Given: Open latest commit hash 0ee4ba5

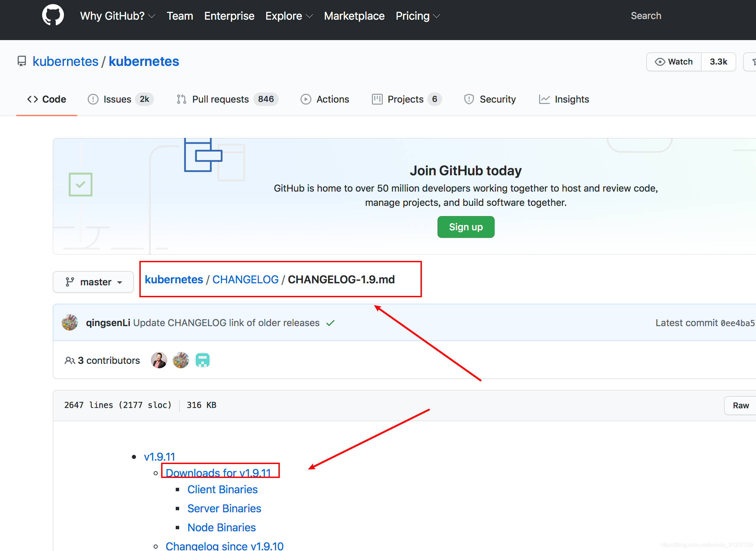Looking at the screenshot, I should pyautogui.click(x=738, y=323).
